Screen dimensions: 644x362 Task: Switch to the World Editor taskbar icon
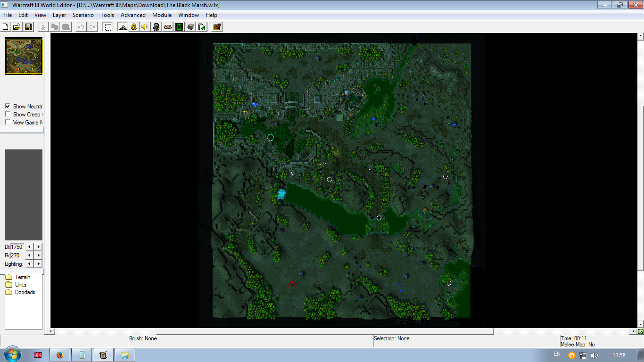pyautogui.click(x=104, y=355)
